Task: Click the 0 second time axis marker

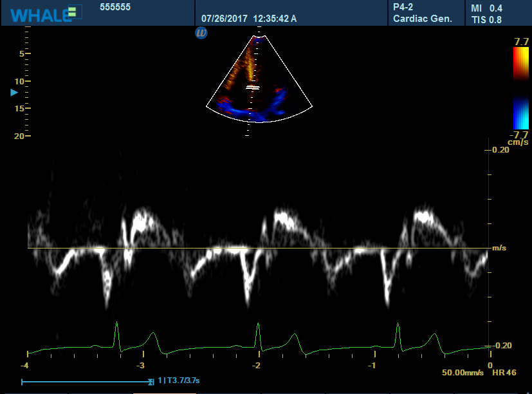Action: [490, 366]
